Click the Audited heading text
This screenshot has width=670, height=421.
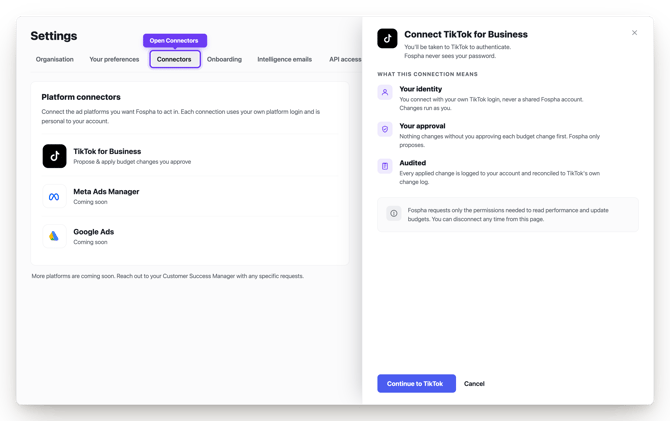tap(412, 163)
